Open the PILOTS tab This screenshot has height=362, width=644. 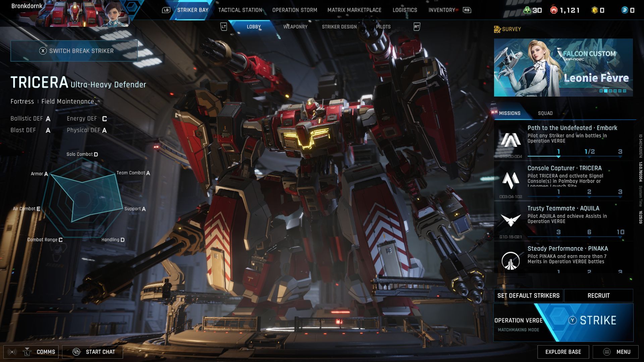(x=383, y=27)
